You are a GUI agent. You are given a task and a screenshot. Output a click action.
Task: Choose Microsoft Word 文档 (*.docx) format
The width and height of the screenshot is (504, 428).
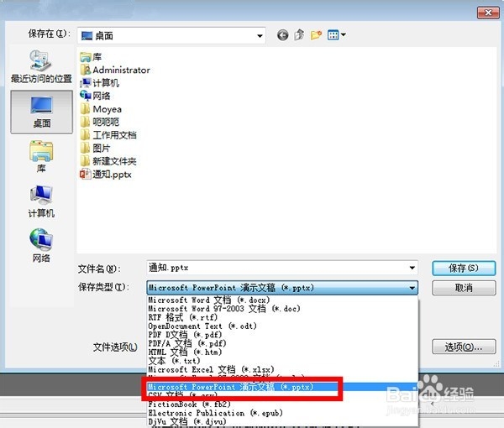coord(282,300)
